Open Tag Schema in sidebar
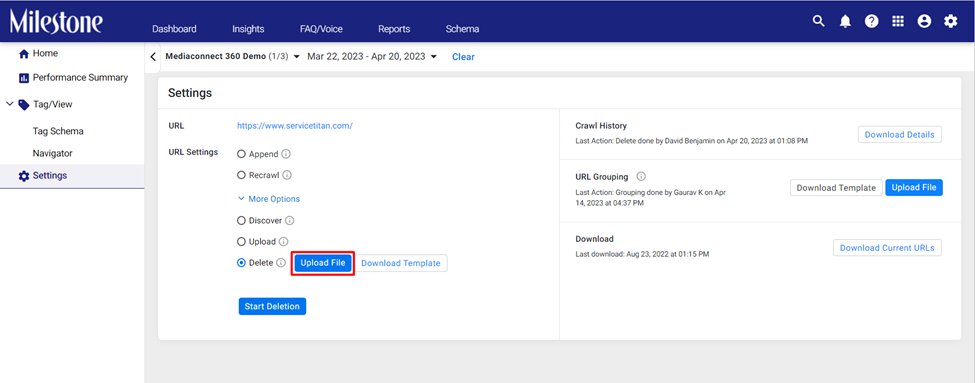 (x=58, y=131)
